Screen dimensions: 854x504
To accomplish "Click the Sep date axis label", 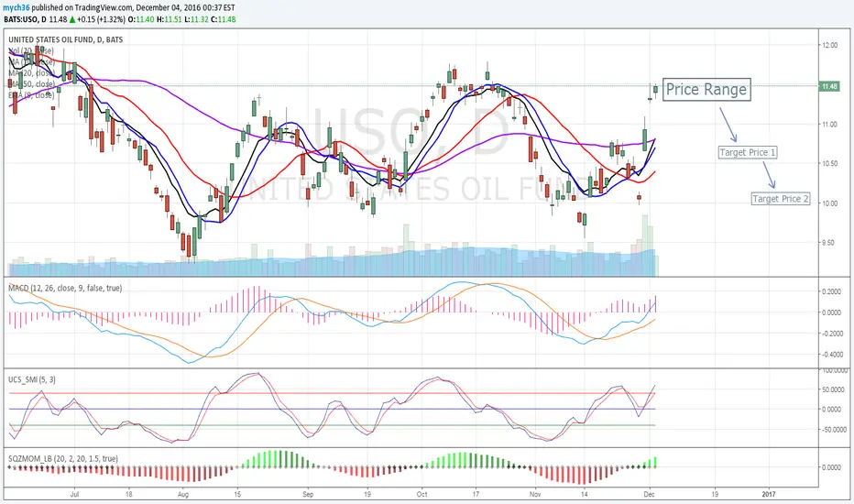I will point(308,494).
